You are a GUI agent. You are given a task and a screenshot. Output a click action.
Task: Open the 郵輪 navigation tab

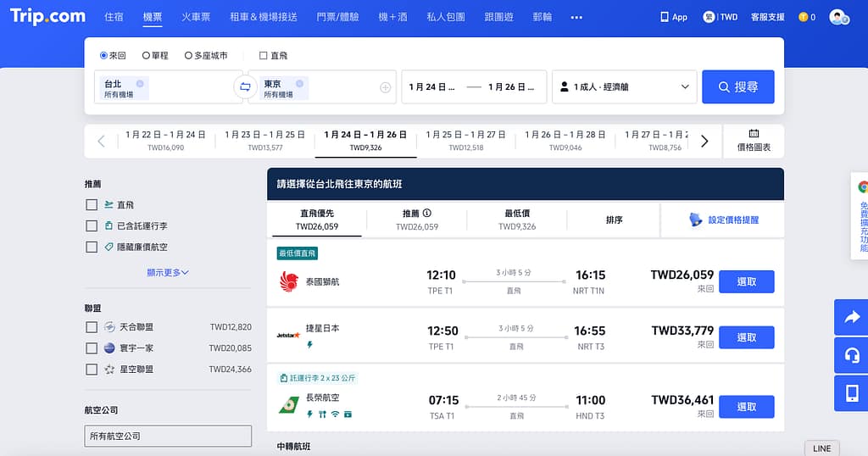542,17
